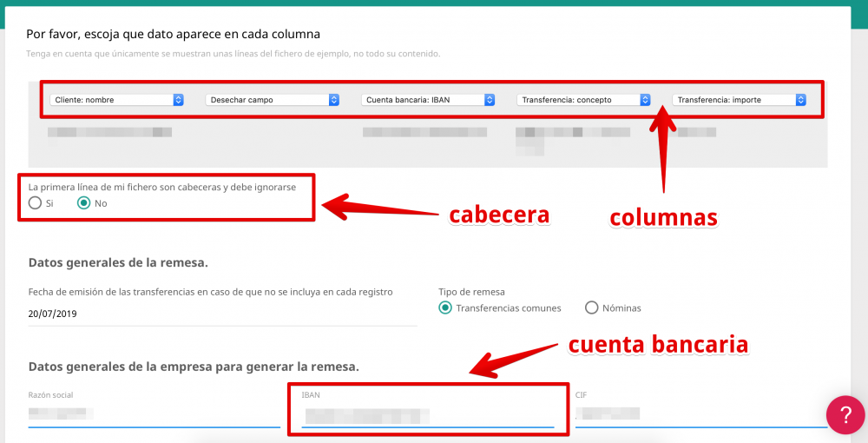Click into the company IBAN input field
868x443 pixels.
[427, 416]
